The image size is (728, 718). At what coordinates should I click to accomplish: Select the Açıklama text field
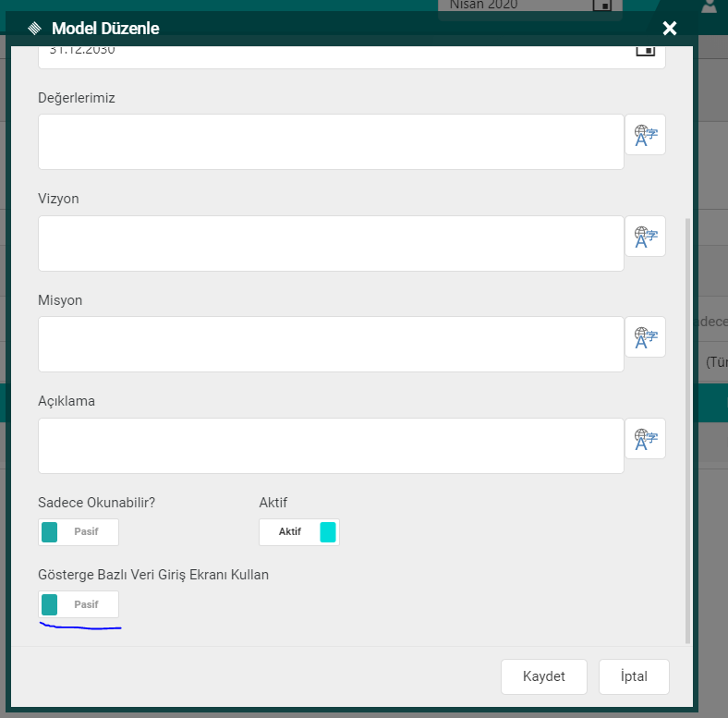point(331,446)
